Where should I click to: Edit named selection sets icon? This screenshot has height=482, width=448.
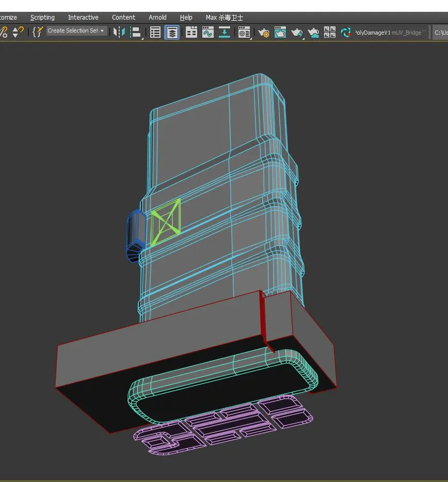coord(37,32)
